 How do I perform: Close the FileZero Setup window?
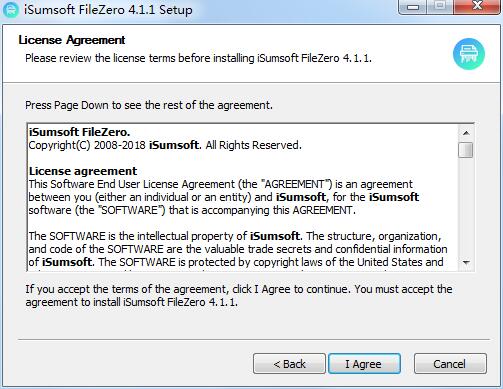point(477,7)
